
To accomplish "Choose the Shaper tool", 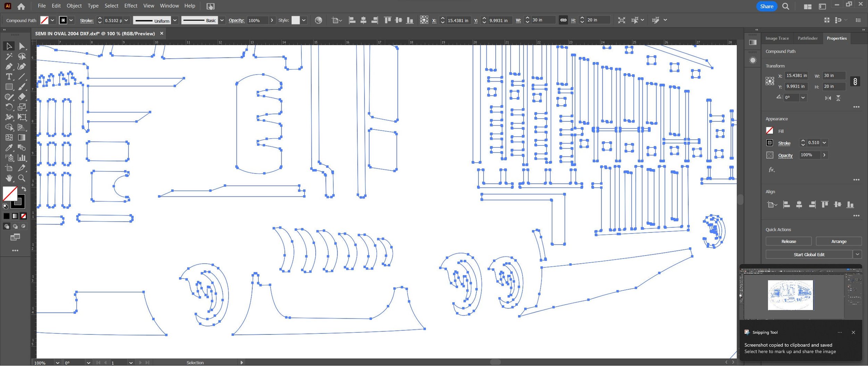I will 9,97.
